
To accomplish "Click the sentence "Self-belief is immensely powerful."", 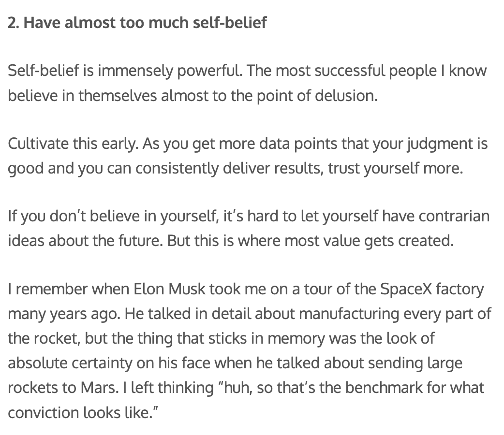I will pos(126,71).
